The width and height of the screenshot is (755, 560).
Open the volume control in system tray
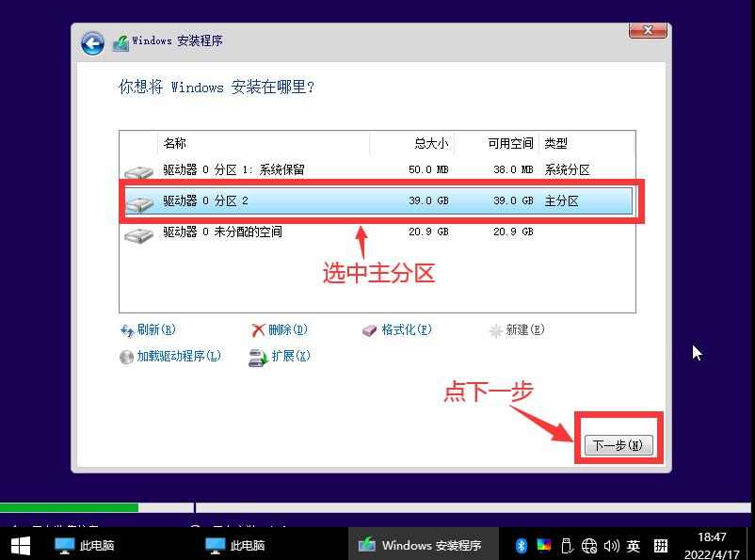pos(612,544)
